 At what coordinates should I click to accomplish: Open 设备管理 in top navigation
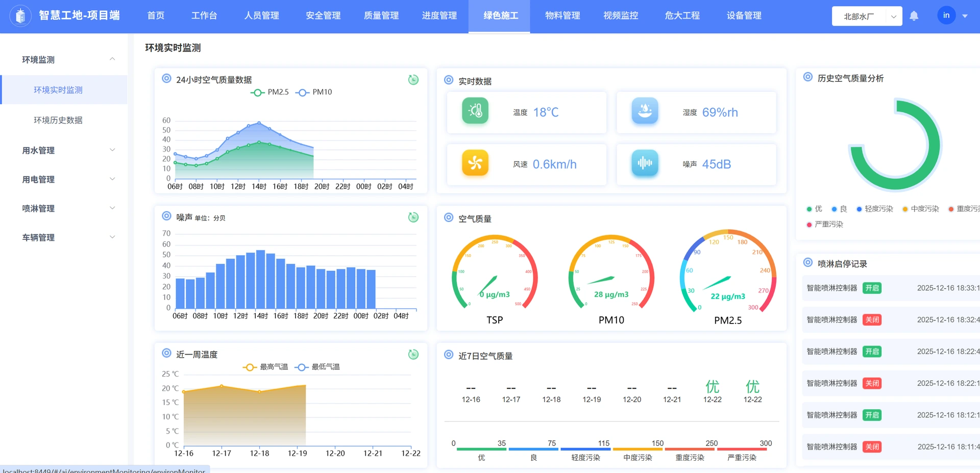(x=744, y=16)
